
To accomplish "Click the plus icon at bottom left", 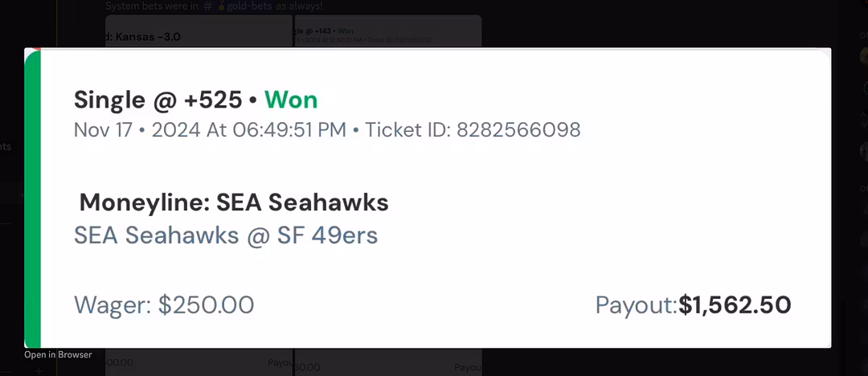I will [39, 371].
